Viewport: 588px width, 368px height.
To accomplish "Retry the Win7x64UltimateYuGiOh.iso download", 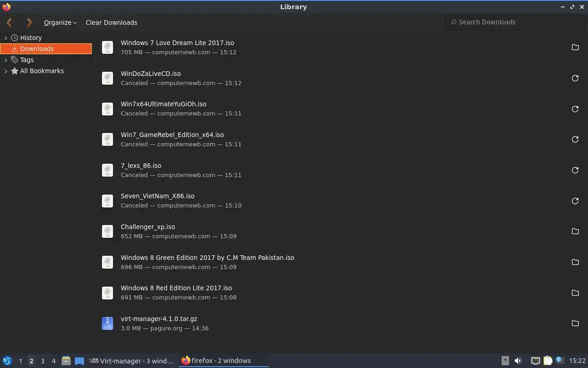I will (x=575, y=109).
